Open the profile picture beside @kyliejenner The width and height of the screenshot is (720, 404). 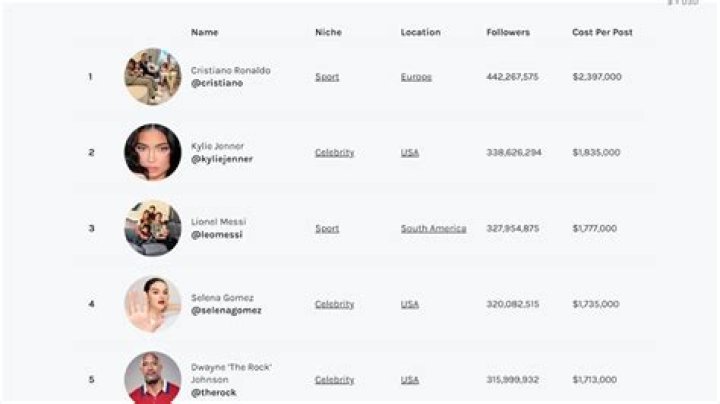152,152
